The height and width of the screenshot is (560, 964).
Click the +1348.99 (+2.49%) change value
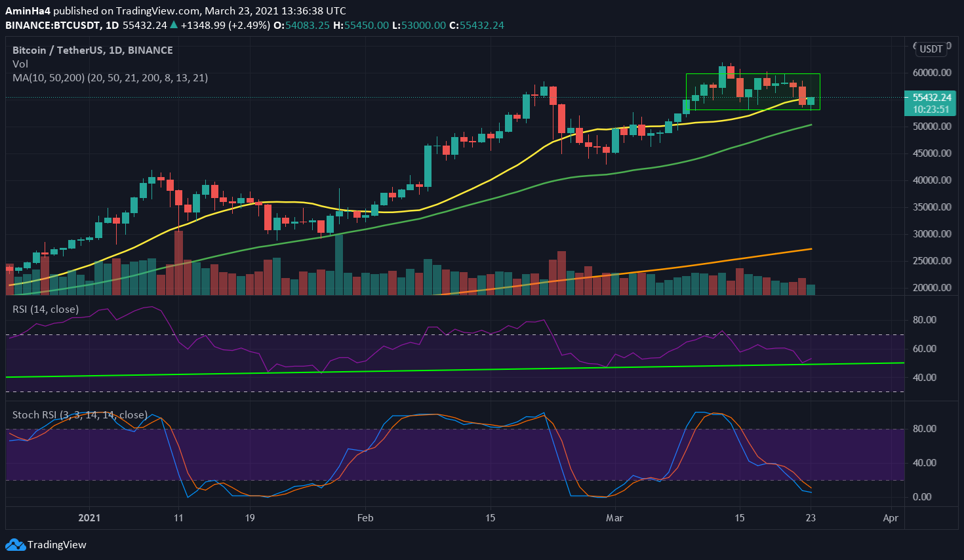(x=225, y=25)
